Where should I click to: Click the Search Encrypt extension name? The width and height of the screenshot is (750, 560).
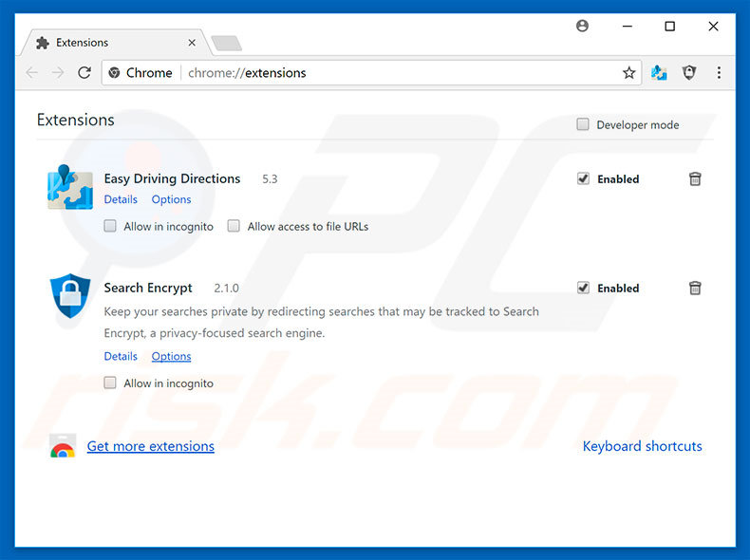[148, 288]
